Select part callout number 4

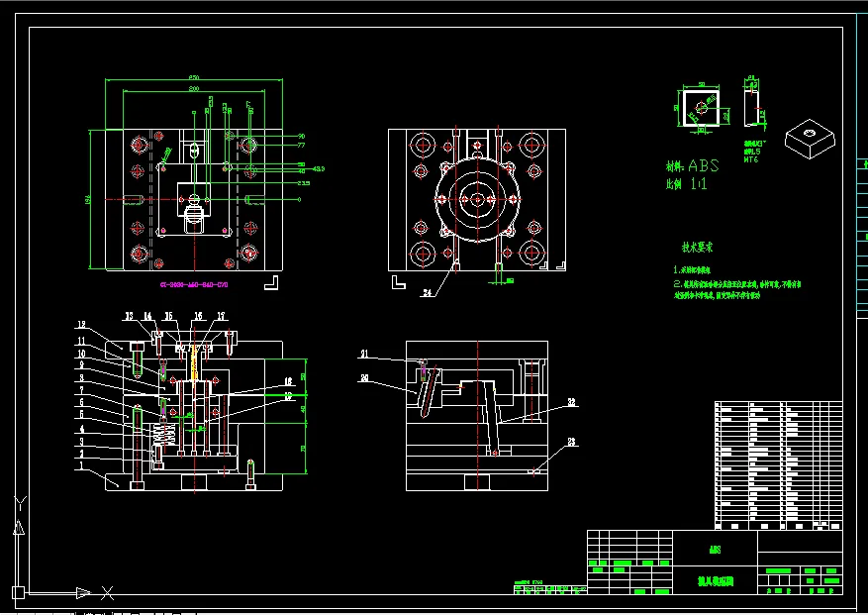point(82,428)
